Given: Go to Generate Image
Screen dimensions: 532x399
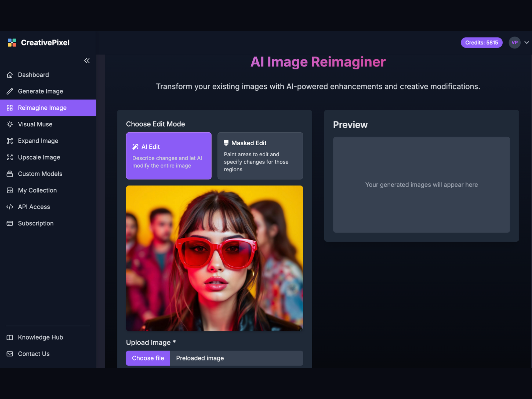Looking at the screenshot, I should pos(48,91).
